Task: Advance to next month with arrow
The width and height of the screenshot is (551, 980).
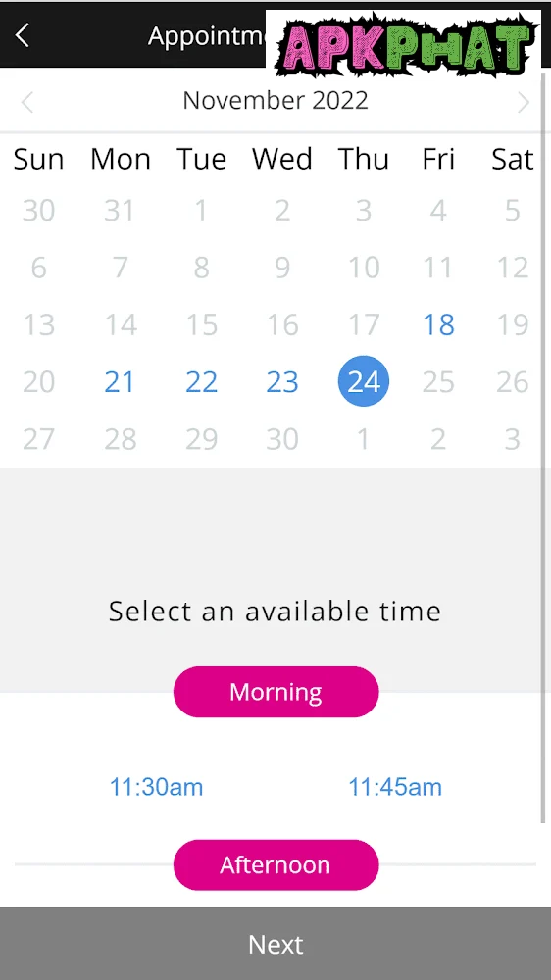Action: [525, 102]
